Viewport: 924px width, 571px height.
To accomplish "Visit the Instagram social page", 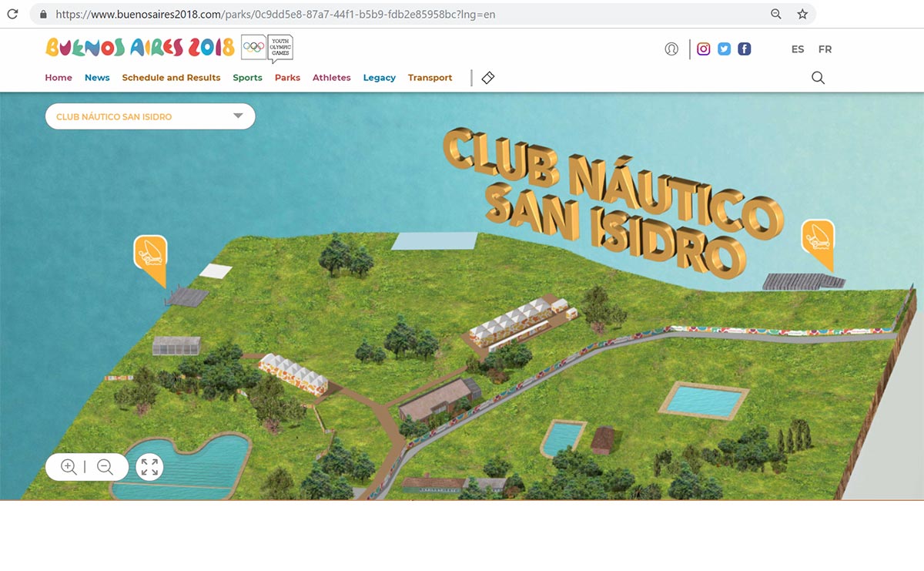I will 703,49.
